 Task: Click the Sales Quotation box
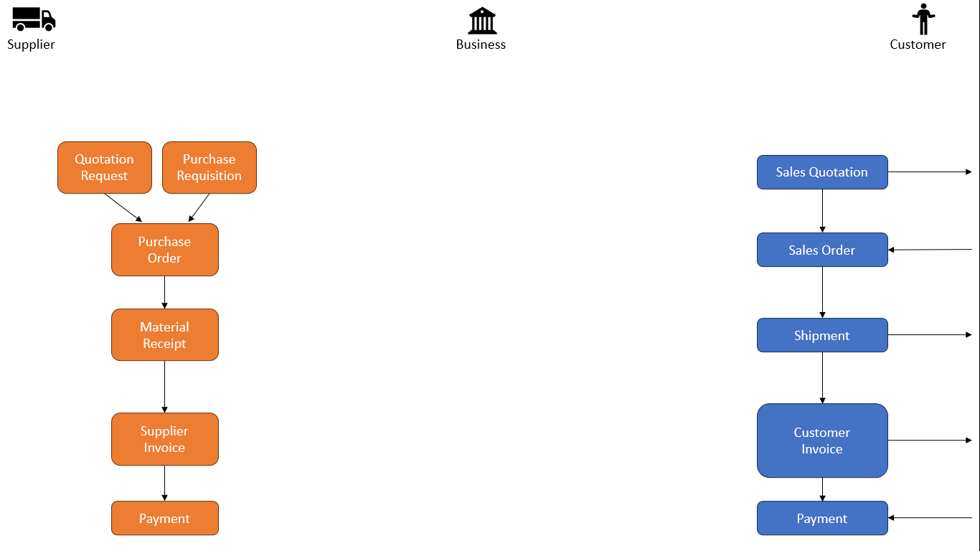pyautogui.click(x=822, y=172)
